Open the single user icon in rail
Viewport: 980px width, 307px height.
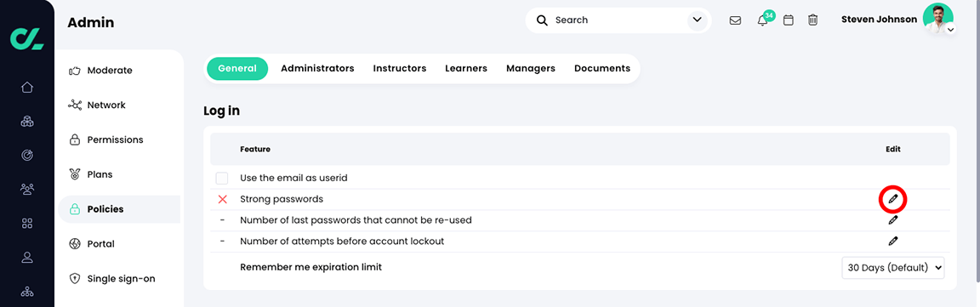tap(27, 257)
